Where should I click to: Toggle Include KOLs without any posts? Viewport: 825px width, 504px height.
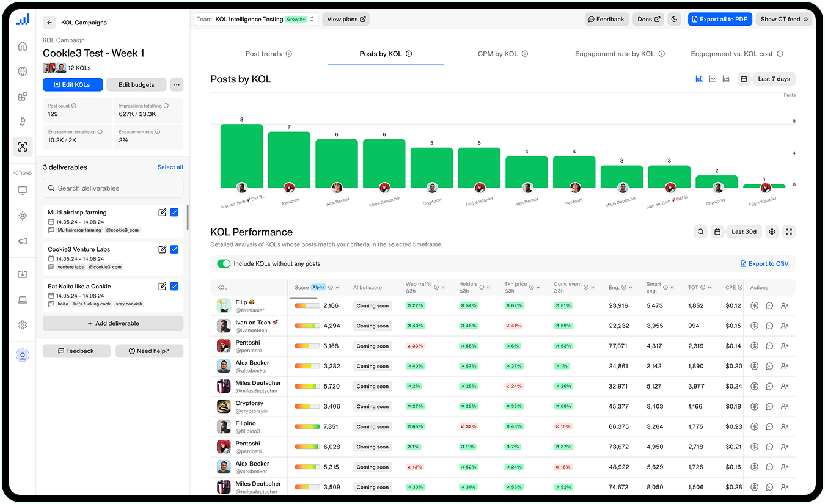click(x=224, y=263)
